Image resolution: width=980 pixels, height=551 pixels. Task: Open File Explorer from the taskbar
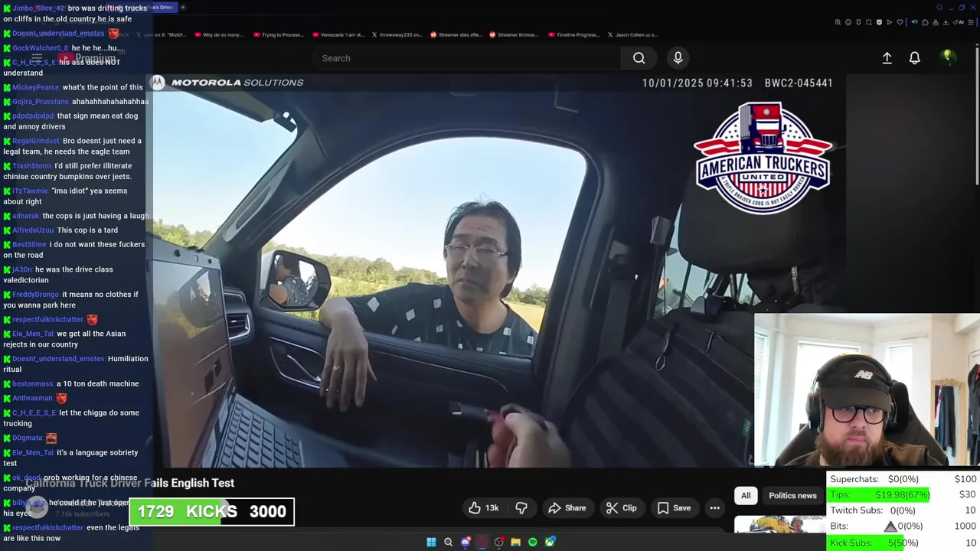tap(516, 542)
